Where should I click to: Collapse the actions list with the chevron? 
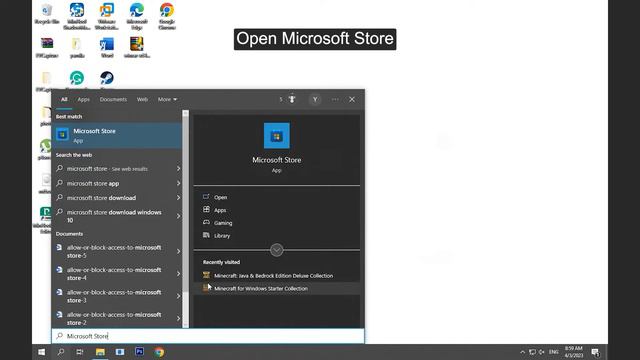pos(277,250)
